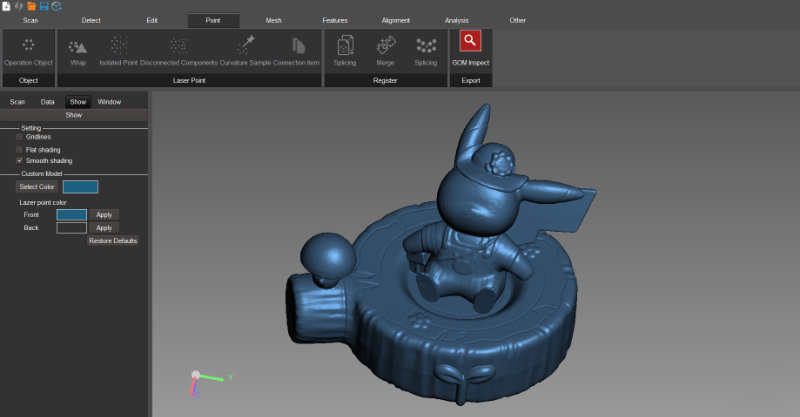800x417 pixels.
Task: Click Splicing with the dotted-points icon
Action: coord(426,52)
